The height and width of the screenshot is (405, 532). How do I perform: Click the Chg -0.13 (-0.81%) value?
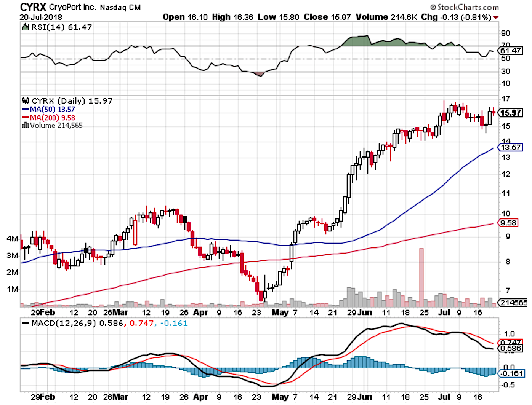(x=456, y=17)
